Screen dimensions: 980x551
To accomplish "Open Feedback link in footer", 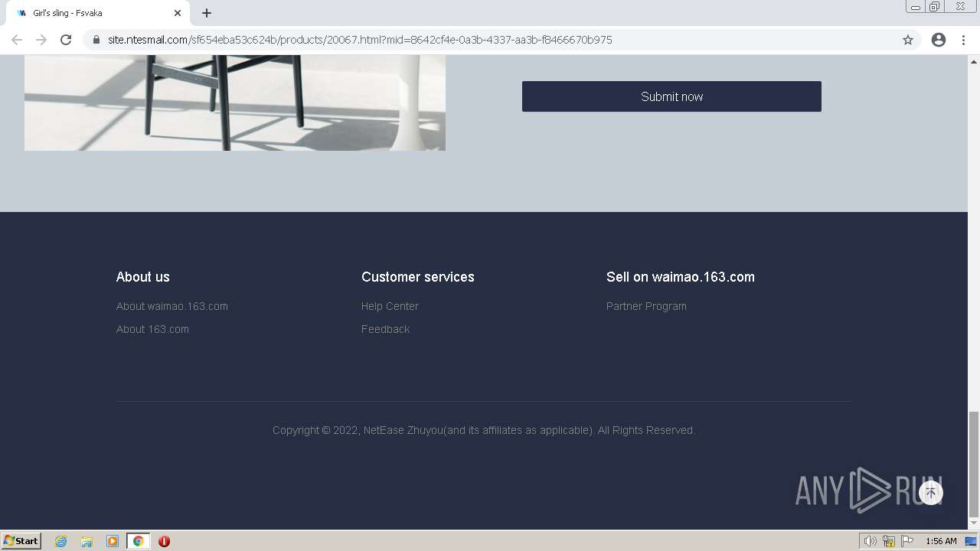I will point(385,329).
